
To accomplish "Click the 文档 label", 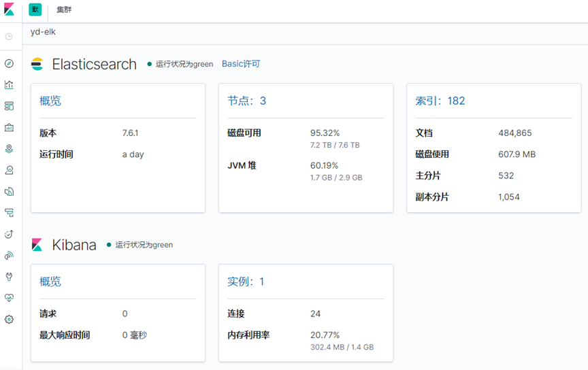I will [x=424, y=133].
